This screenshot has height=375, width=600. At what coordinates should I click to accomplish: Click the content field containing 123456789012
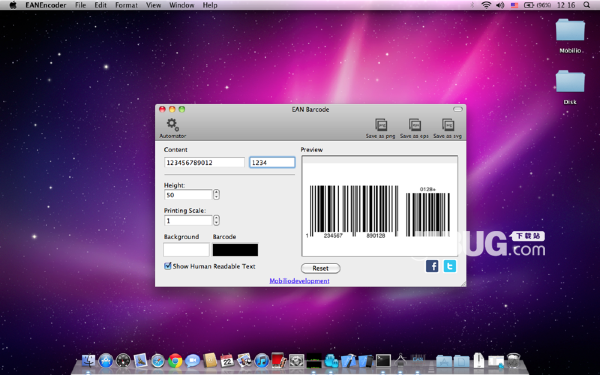pos(204,162)
